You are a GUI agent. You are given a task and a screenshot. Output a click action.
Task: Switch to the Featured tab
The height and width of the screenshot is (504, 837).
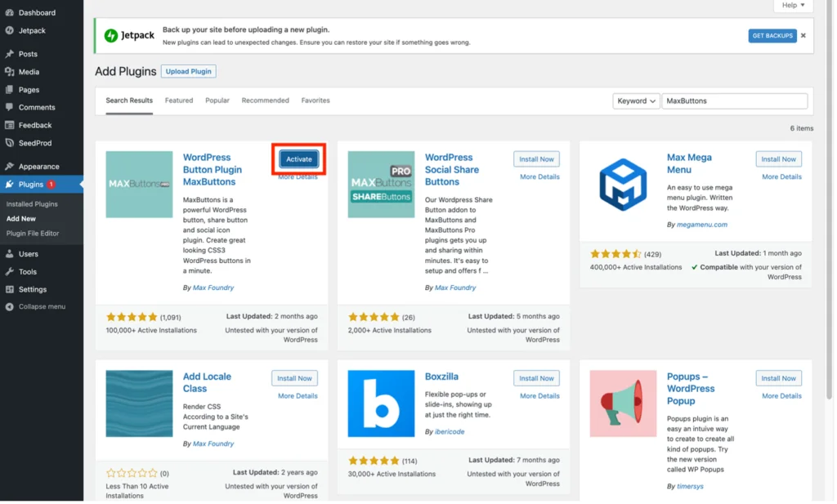[179, 100]
